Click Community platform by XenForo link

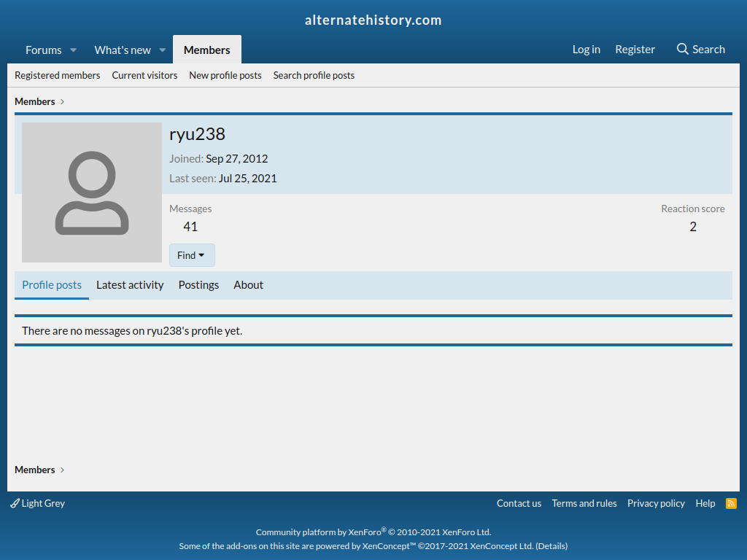[373, 532]
